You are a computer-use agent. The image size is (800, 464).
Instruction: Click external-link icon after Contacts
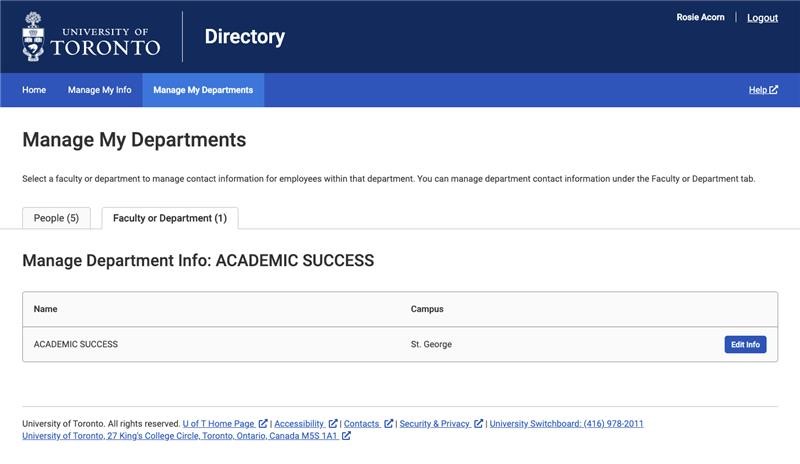pos(389,423)
